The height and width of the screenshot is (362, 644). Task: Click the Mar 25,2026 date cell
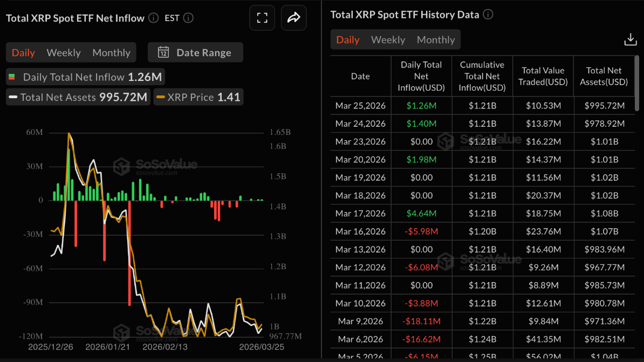(360, 105)
